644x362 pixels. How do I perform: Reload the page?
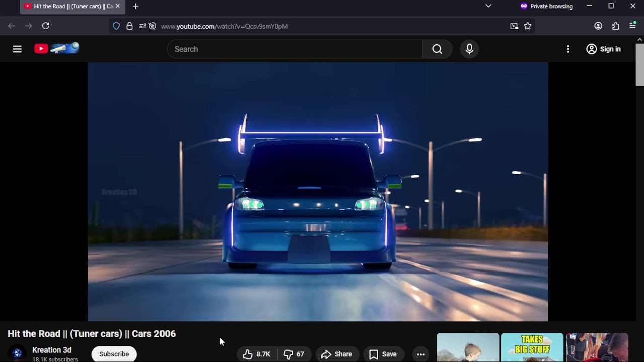click(x=46, y=26)
